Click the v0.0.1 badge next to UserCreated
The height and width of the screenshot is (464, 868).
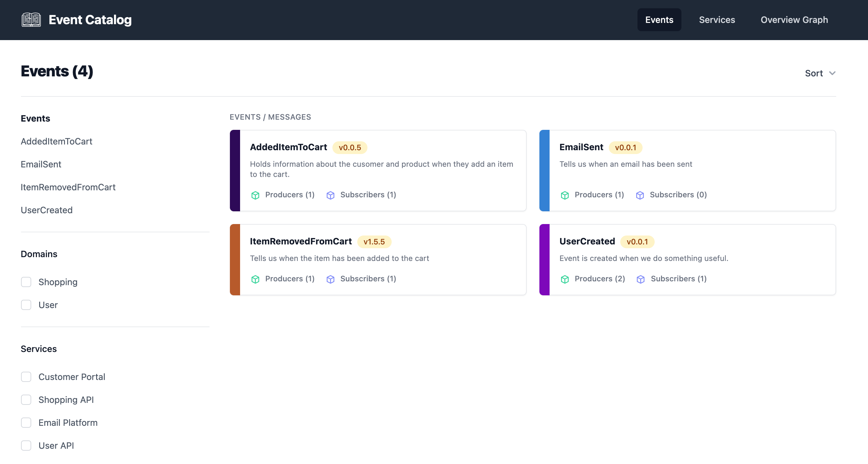637,242
